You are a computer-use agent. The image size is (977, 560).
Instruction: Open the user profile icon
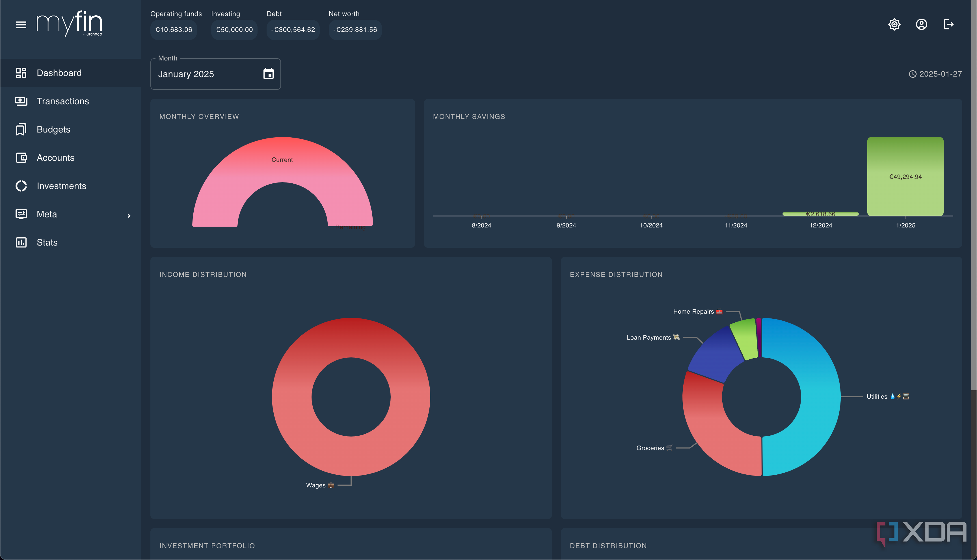(x=921, y=25)
